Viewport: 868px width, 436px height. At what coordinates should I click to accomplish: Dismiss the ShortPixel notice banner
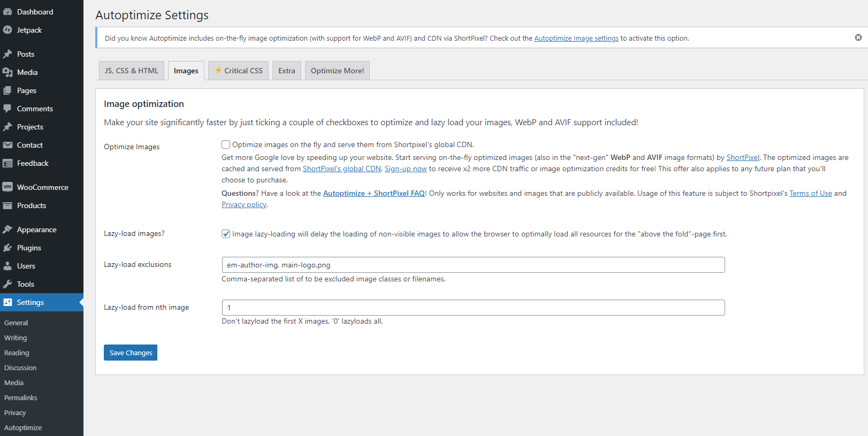point(858,37)
